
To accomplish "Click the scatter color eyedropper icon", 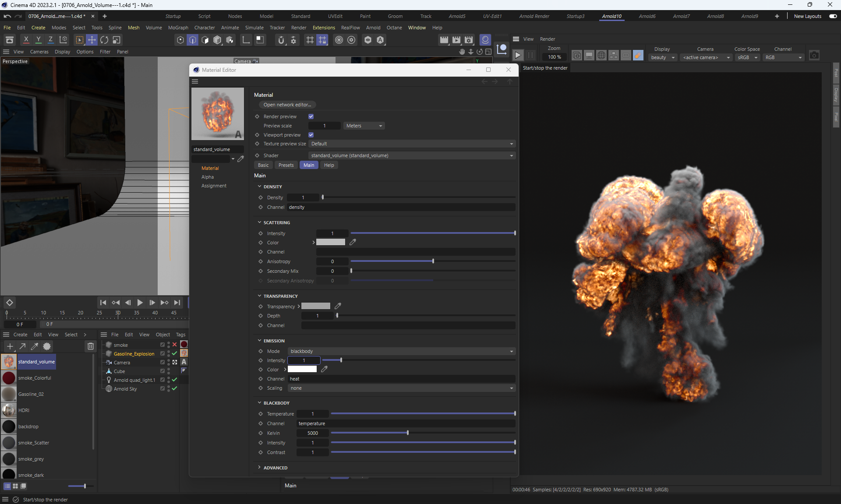I will [x=353, y=242].
